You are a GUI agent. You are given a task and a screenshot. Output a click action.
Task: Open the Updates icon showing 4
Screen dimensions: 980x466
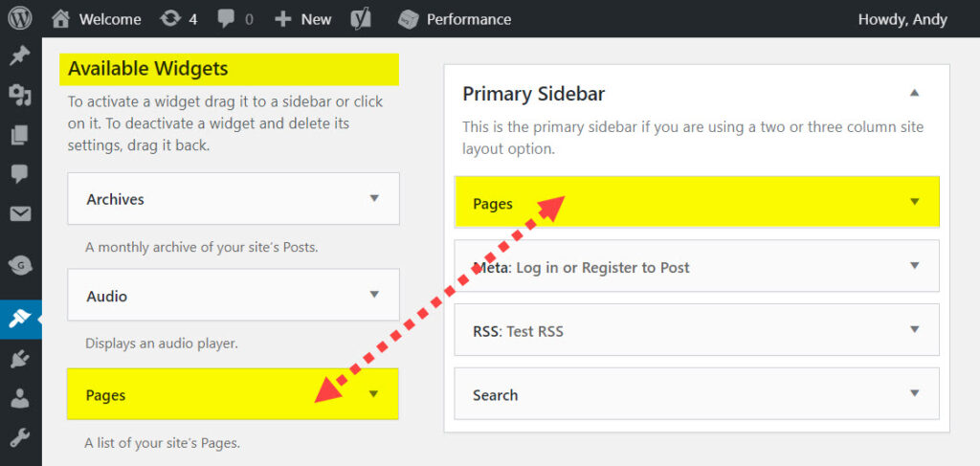(178, 19)
